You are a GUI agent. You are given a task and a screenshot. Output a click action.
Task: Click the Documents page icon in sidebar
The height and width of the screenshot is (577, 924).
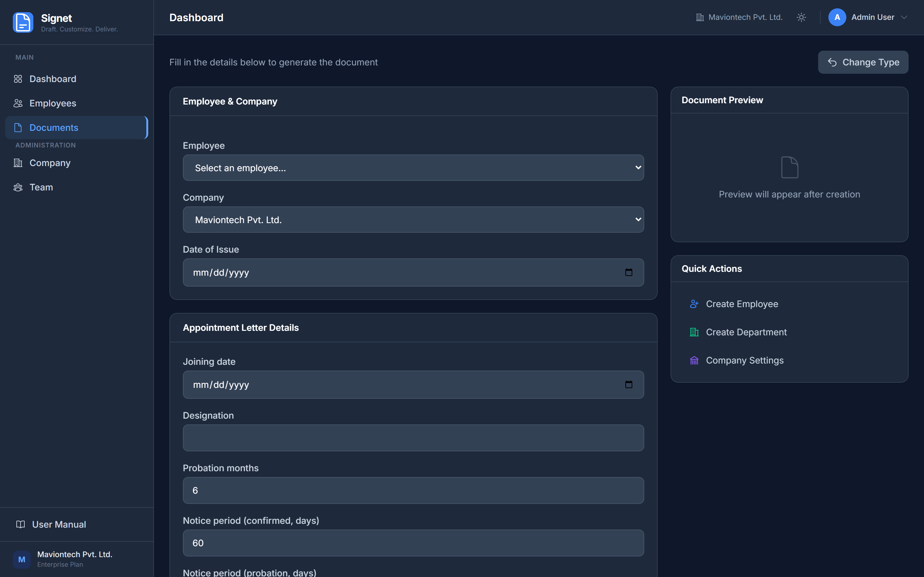pyautogui.click(x=18, y=128)
